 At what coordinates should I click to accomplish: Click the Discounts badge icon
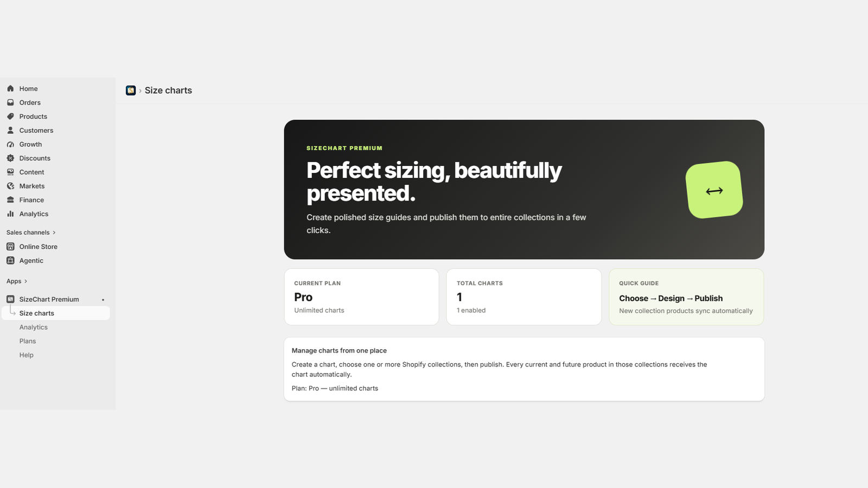tap(10, 158)
